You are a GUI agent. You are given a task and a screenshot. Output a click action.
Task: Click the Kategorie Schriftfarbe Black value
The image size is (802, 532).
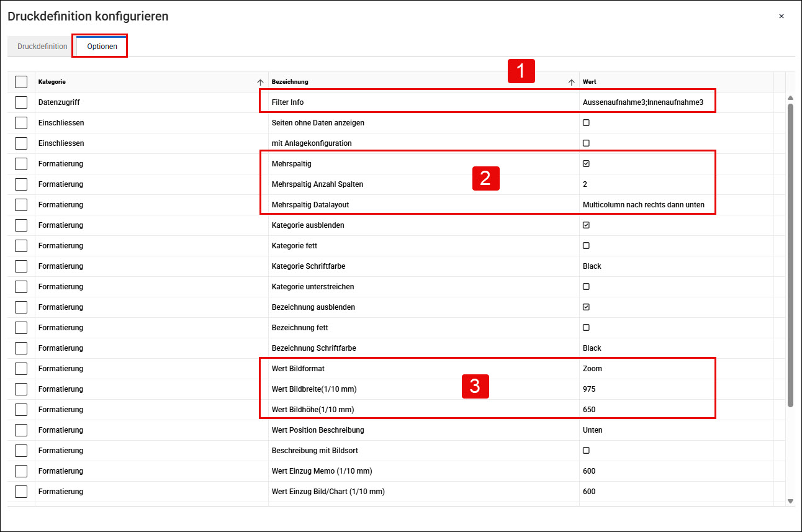[x=592, y=266]
